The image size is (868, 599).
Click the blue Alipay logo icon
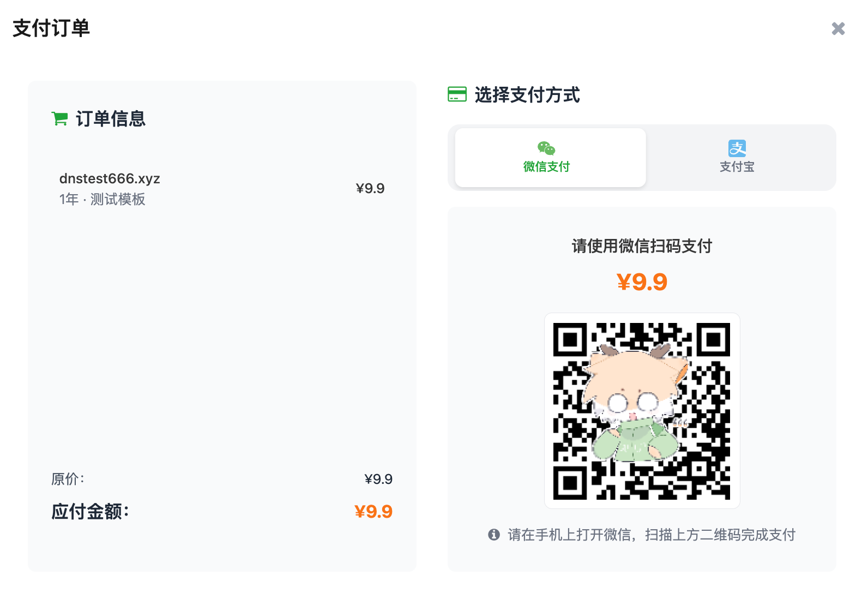point(737,147)
